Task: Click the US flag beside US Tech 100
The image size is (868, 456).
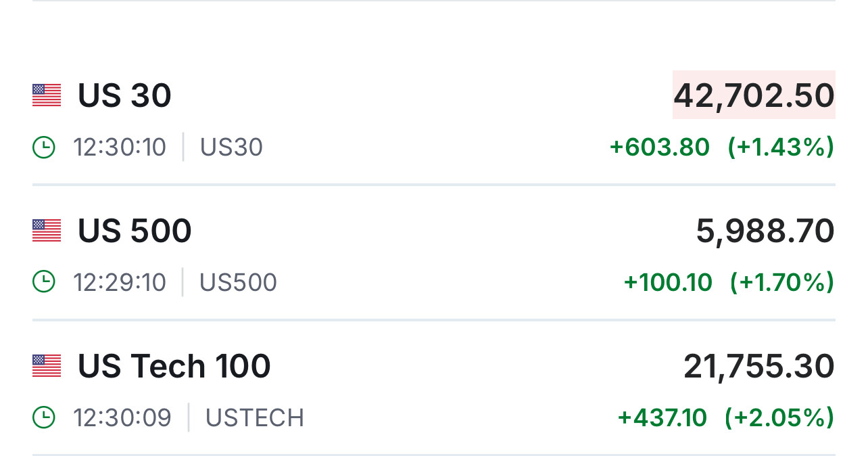Action: (x=47, y=366)
